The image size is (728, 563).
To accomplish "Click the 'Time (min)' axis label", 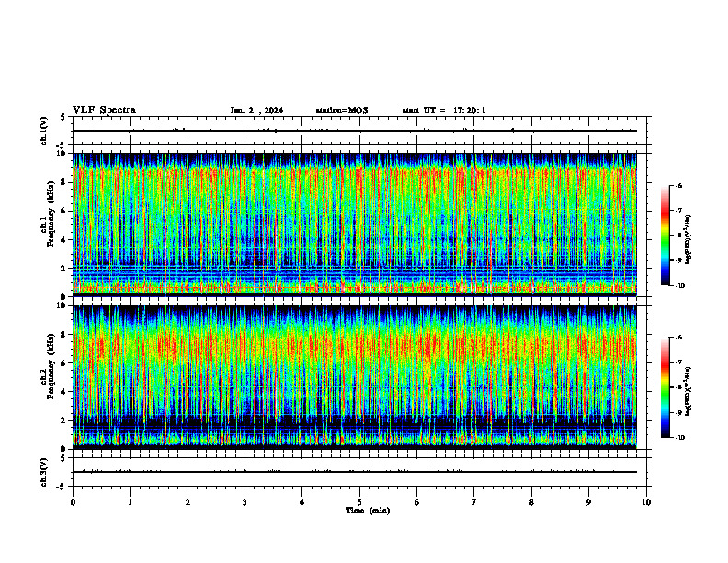I will [x=368, y=511].
